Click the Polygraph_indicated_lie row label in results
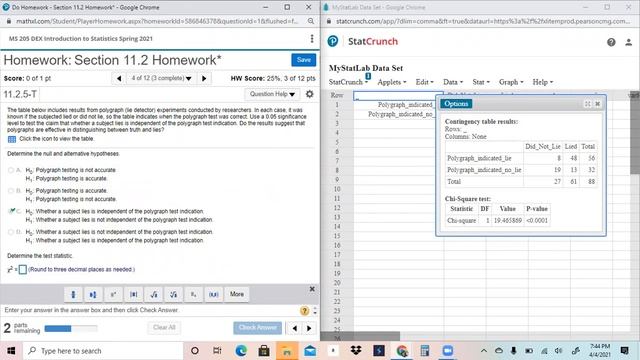Image resolution: width=640 pixels, height=360 pixels. coord(479,158)
